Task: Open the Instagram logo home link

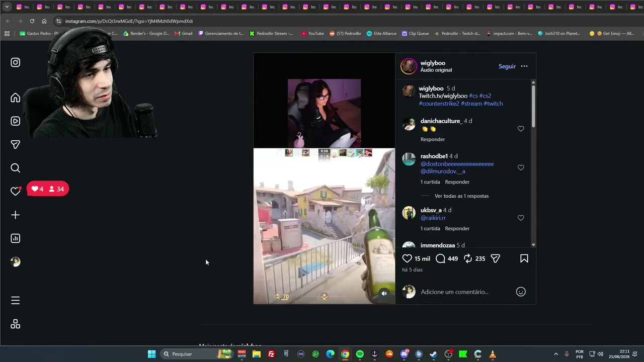Action: point(16,62)
